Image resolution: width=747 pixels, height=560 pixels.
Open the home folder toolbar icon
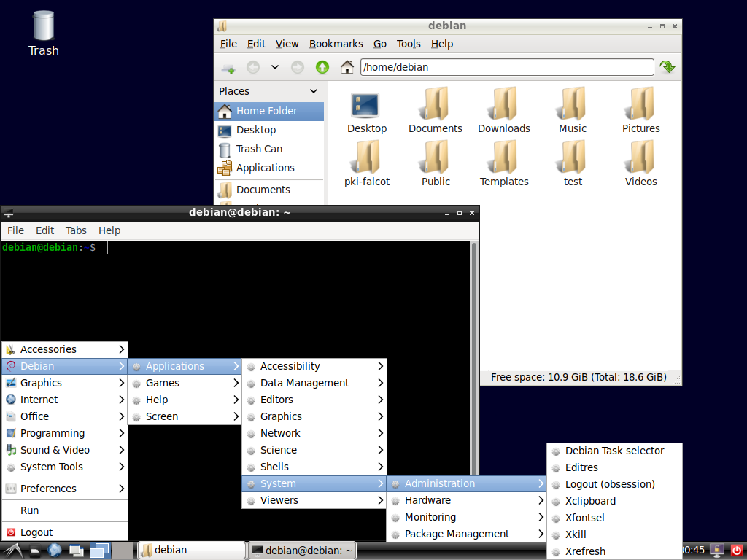347,66
